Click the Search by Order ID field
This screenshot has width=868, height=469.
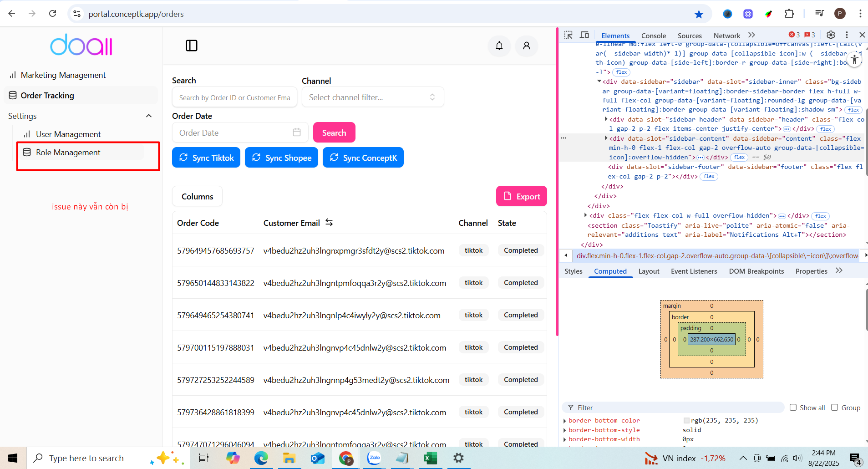point(234,97)
